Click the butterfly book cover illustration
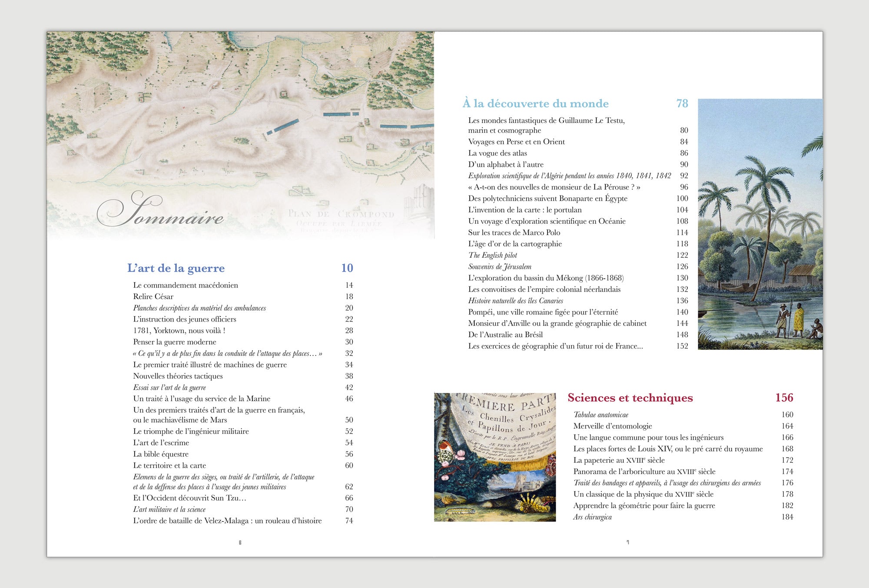This screenshot has width=869, height=588. coord(495,457)
